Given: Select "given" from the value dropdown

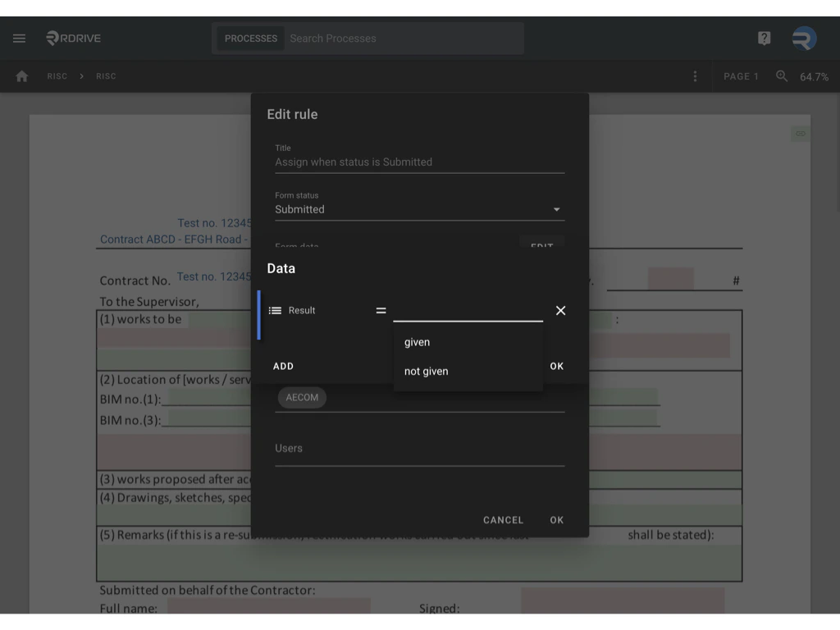Looking at the screenshot, I should [x=417, y=342].
